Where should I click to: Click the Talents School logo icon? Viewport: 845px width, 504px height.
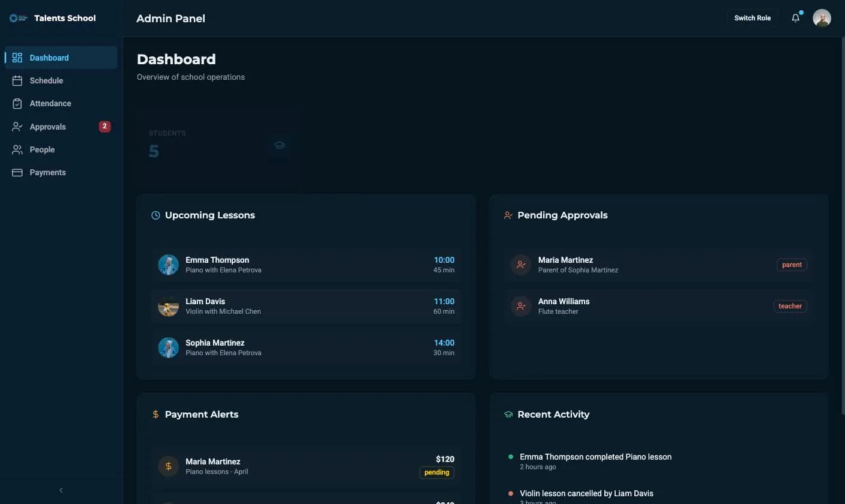pos(19,18)
